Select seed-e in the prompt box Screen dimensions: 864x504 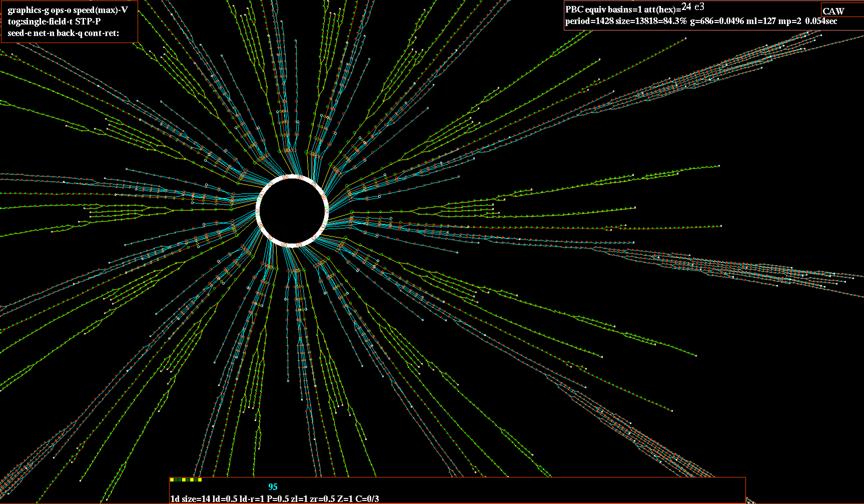pyautogui.click(x=19, y=33)
